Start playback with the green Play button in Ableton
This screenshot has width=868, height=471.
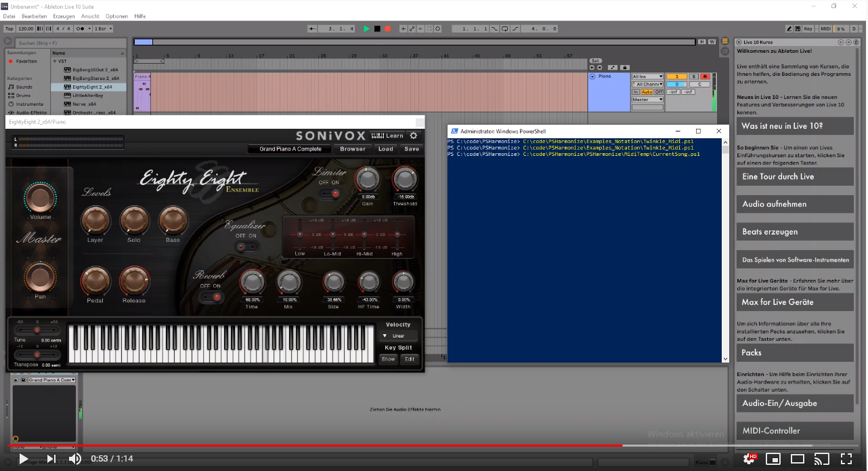(367, 28)
